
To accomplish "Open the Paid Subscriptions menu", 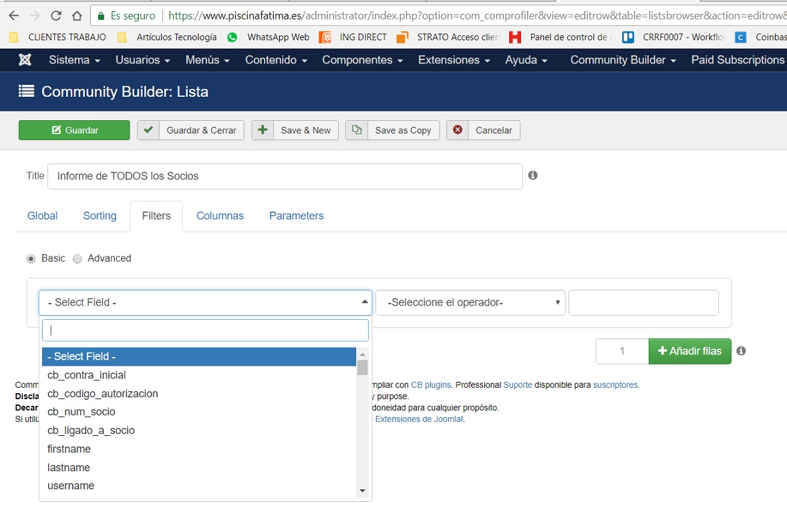I will tap(738, 60).
